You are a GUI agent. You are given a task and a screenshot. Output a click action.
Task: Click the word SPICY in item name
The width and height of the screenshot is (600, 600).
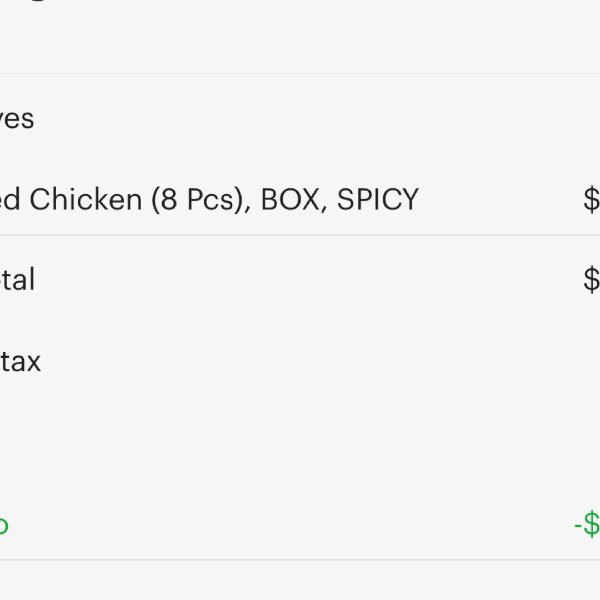tap(377, 199)
